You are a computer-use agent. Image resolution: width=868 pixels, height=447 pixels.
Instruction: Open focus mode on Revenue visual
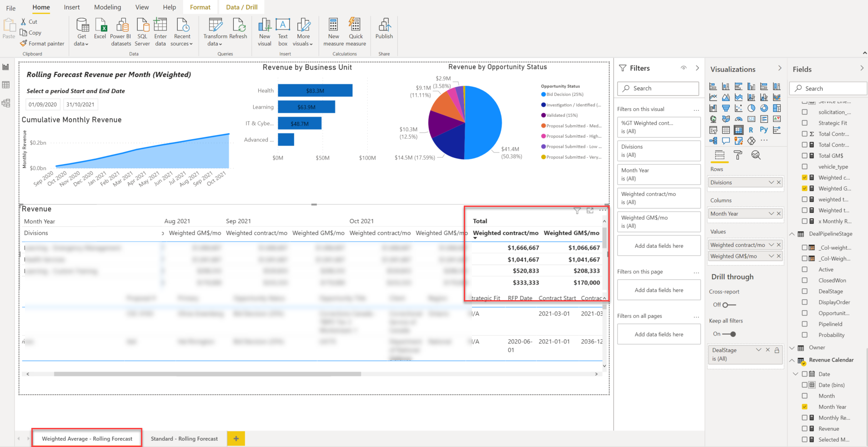coord(590,211)
